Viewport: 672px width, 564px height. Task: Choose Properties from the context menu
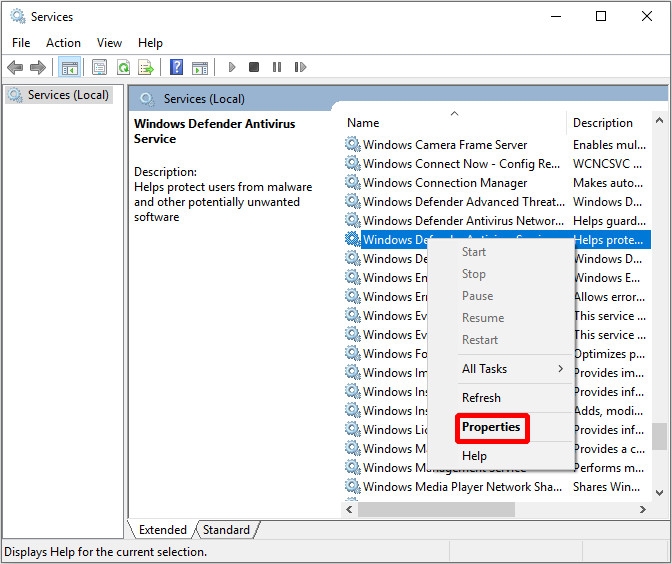(491, 427)
